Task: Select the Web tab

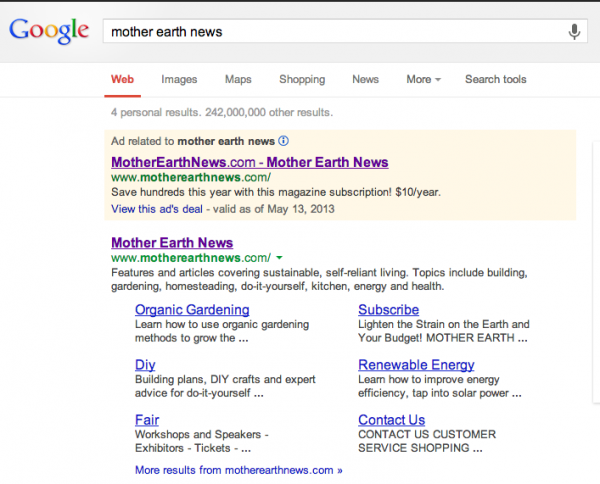Action: [x=122, y=79]
